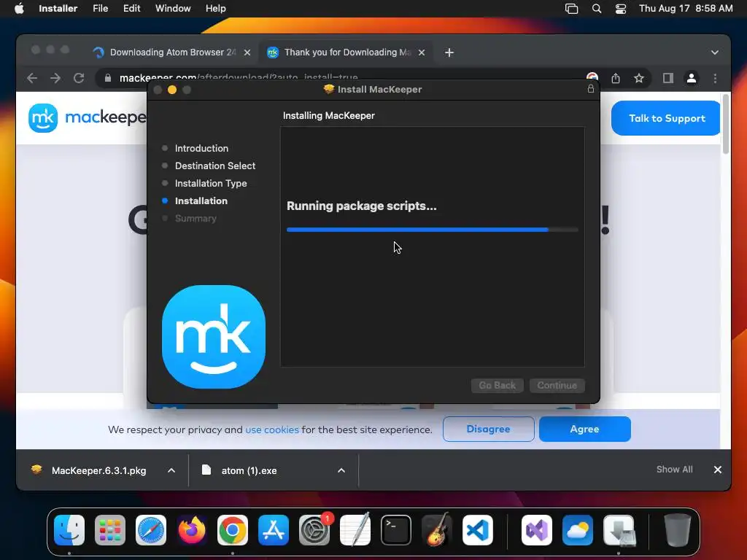Expand MacKeeper.6.3.1.pkg download options
Image resolution: width=747 pixels, height=560 pixels.
click(x=171, y=470)
